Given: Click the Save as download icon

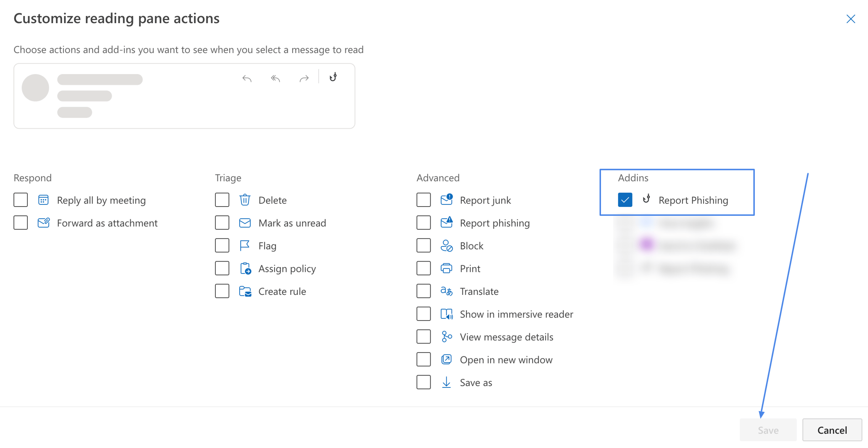Looking at the screenshot, I should [x=447, y=382].
